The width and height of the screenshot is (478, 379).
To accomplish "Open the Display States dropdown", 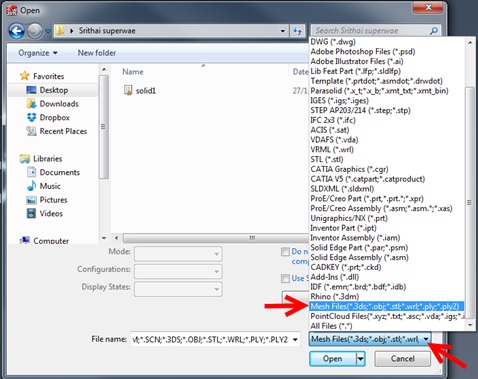I will pyautogui.click(x=178, y=289).
